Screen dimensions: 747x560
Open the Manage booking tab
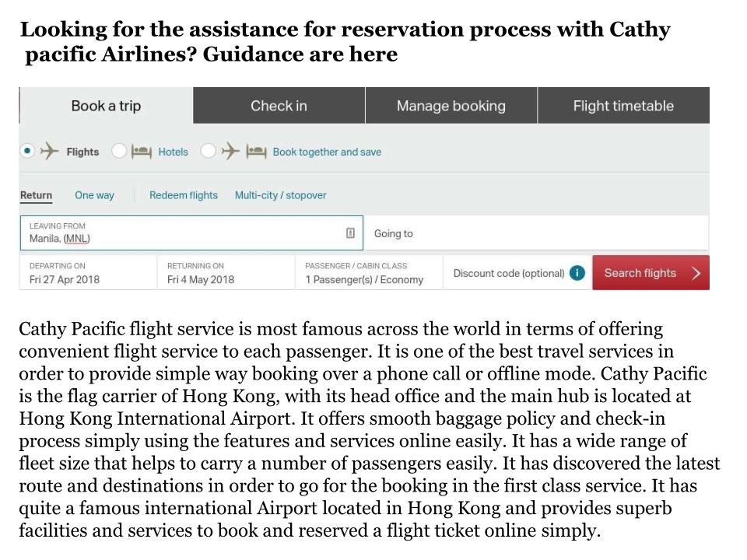point(451,106)
